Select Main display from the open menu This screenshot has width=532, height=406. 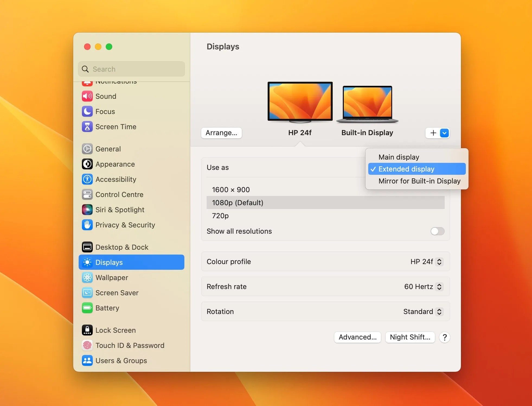pyautogui.click(x=398, y=157)
